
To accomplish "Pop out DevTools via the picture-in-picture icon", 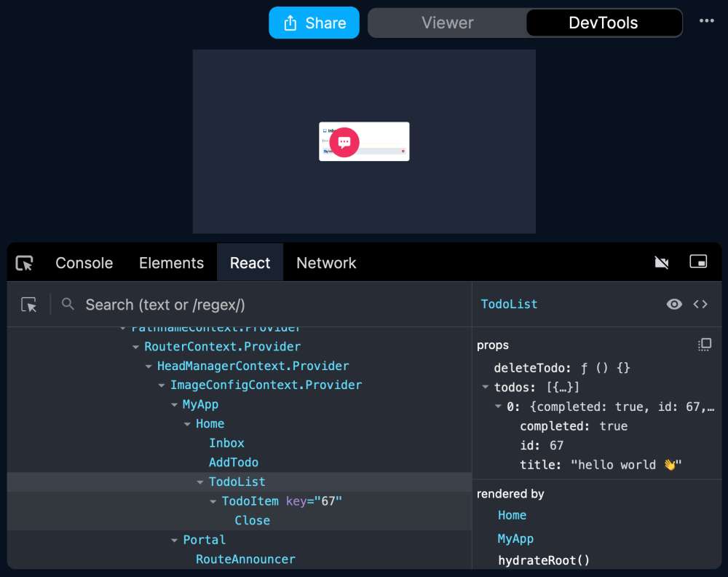I will (x=697, y=262).
